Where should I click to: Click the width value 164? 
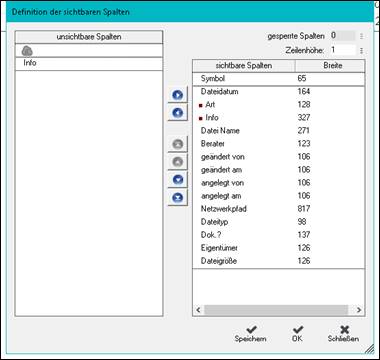click(x=304, y=91)
